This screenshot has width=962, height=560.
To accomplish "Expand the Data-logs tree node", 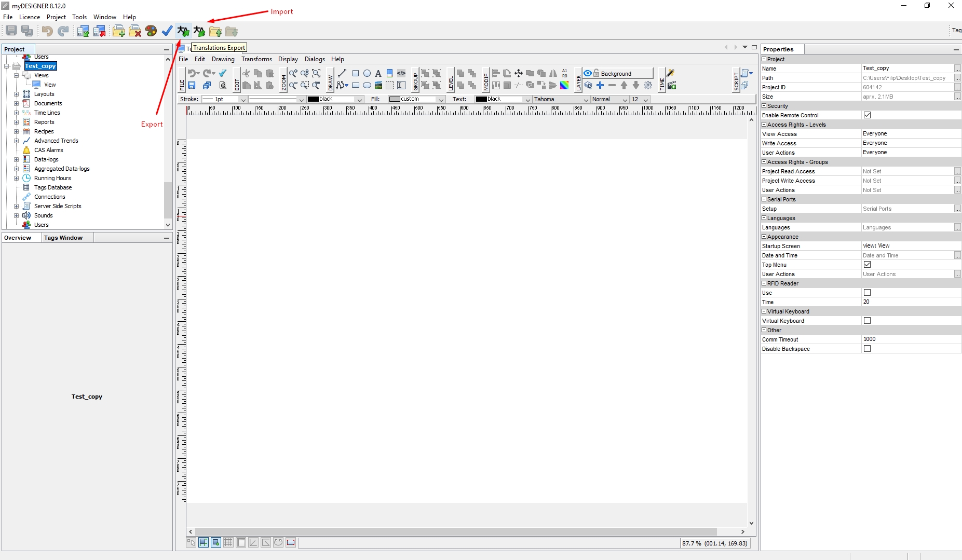I will 16,159.
